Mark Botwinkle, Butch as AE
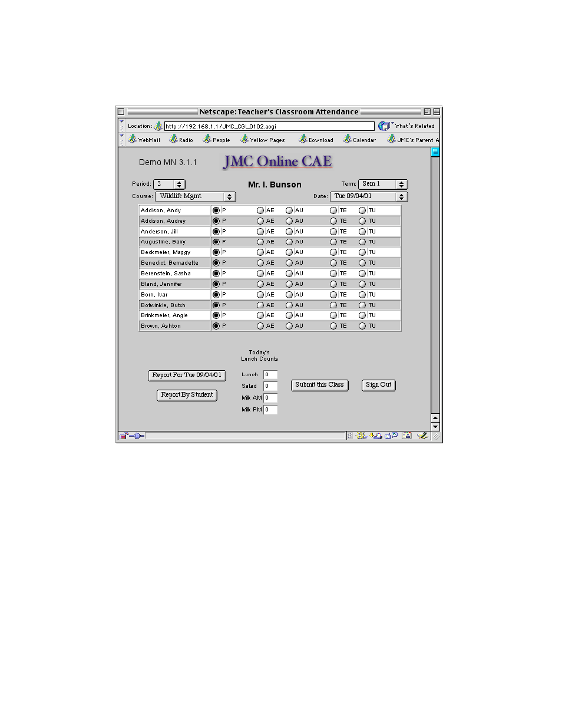Viewport: 562px width, 728px height. pos(260,305)
